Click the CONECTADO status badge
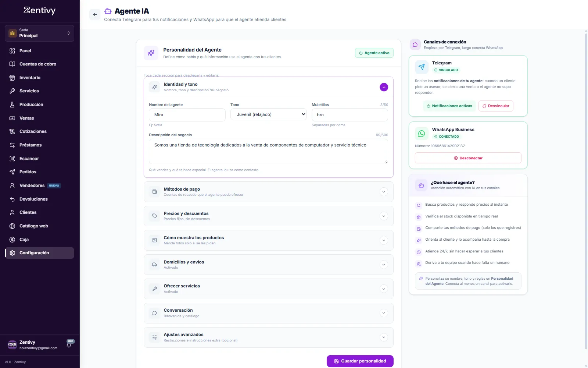Viewport: 588px width, 368px height. [447, 137]
